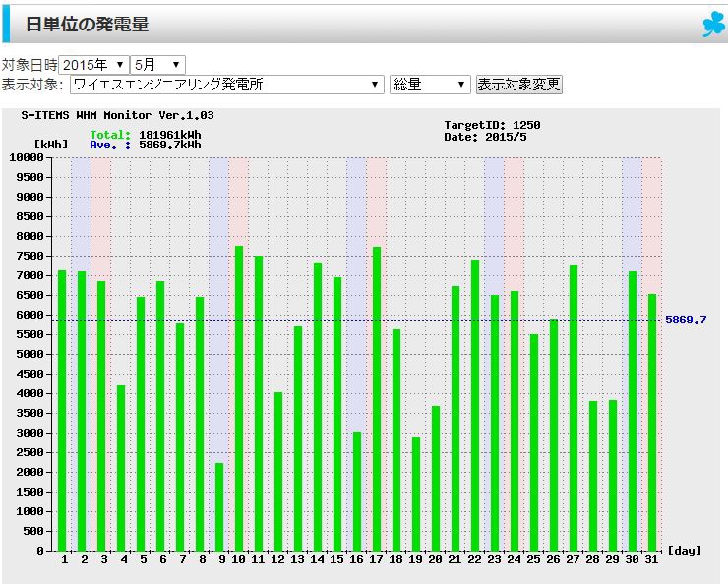Click the 7500 y-axis label
This screenshot has width=728, height=584.
pyautogui.click(x=30, y=256)
